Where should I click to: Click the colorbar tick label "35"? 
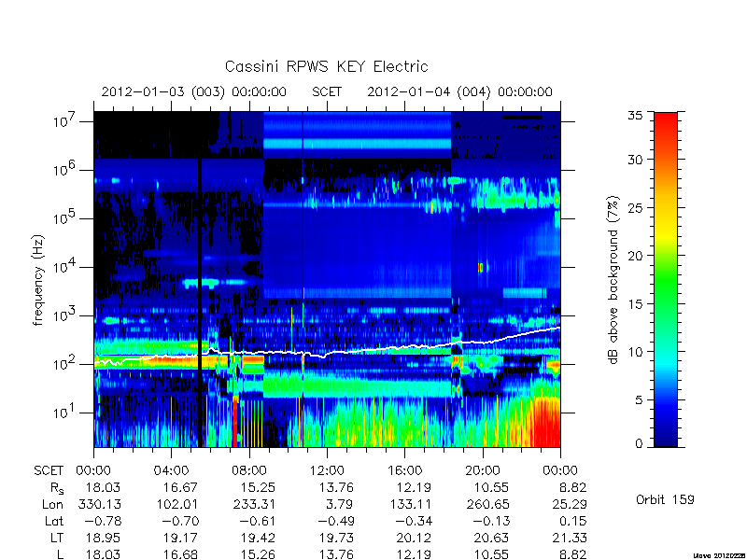(x=635, y=116)
